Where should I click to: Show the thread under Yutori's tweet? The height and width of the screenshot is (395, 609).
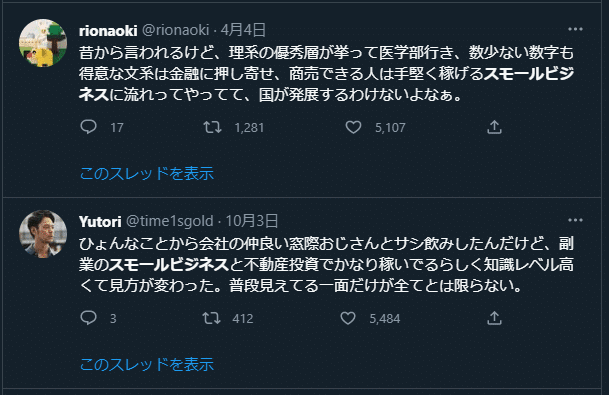coord(147,364)
